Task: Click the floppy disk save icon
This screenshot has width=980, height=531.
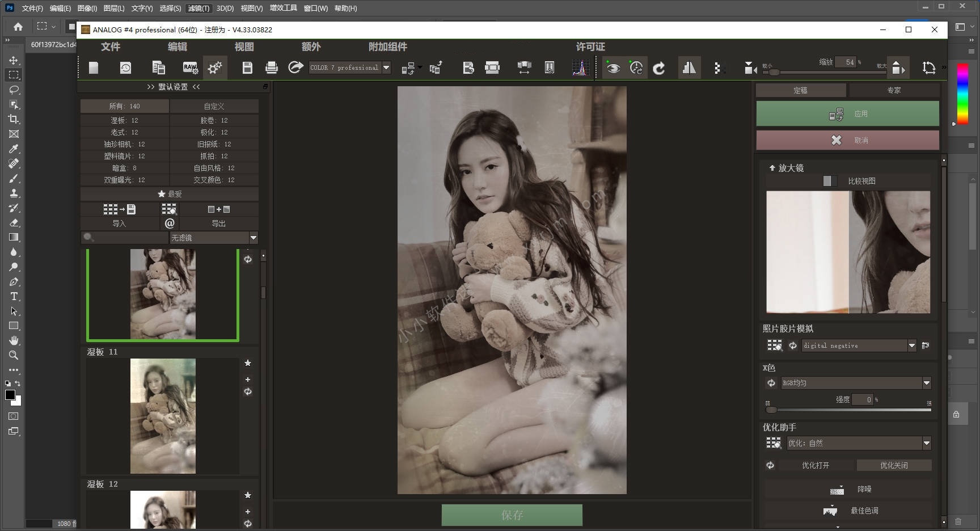Action: pyautogui.click(x=247, y=68)
